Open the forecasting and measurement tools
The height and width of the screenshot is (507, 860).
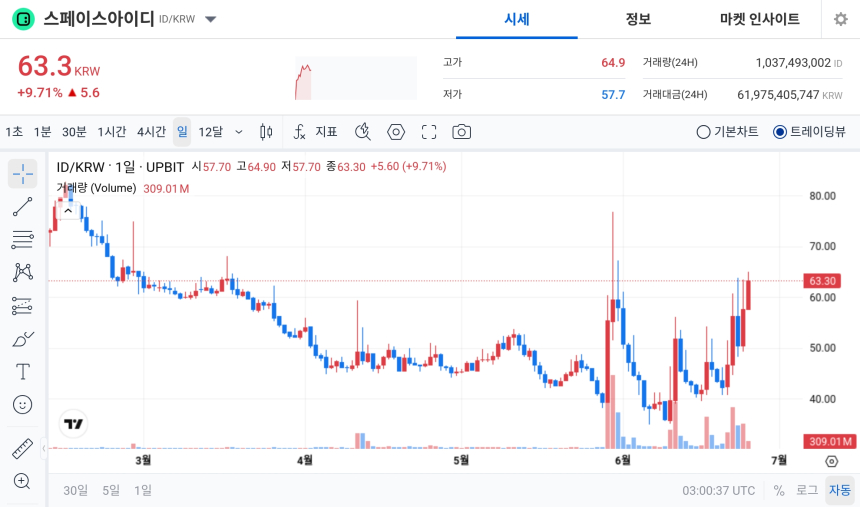pos(22,306)
